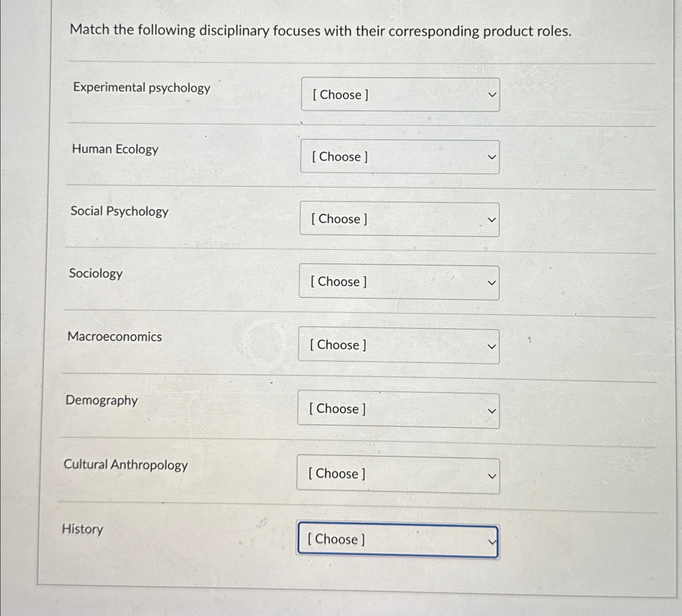Click the chevron on the Human Ecology dropdown
Image resolution: width=682 pixels, height=616 pixels.
click(492, 157)
